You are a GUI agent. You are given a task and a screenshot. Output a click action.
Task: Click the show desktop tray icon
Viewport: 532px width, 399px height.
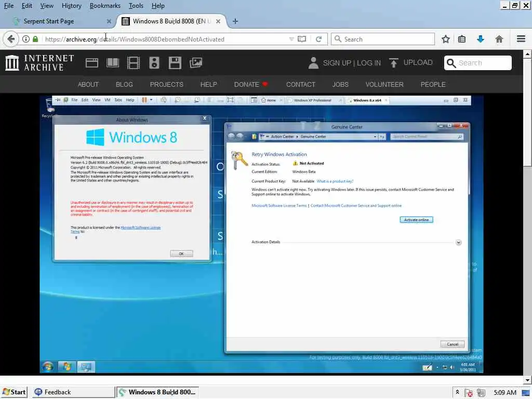[x=526, y=393]
